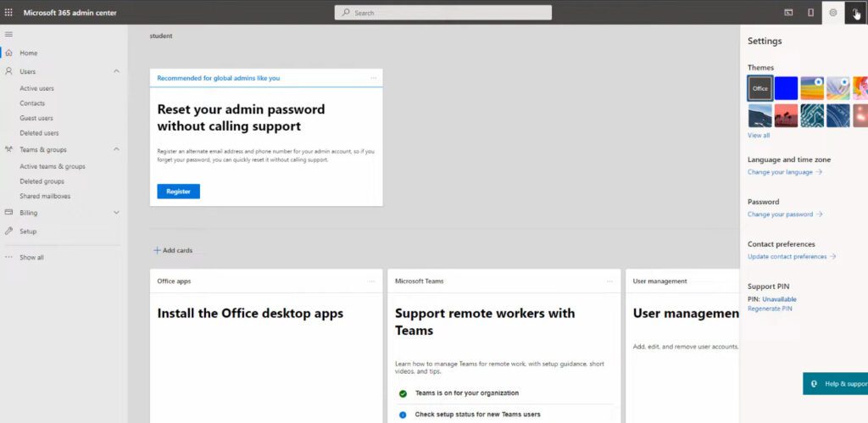Select the dark blue circular pattern theme
Viewport: 868px width, 423px height.
pos(838,116)
